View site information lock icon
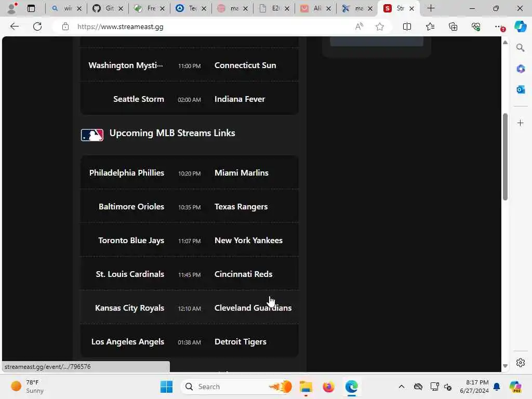This screenshot has height=399, width=532. point(65,26)
